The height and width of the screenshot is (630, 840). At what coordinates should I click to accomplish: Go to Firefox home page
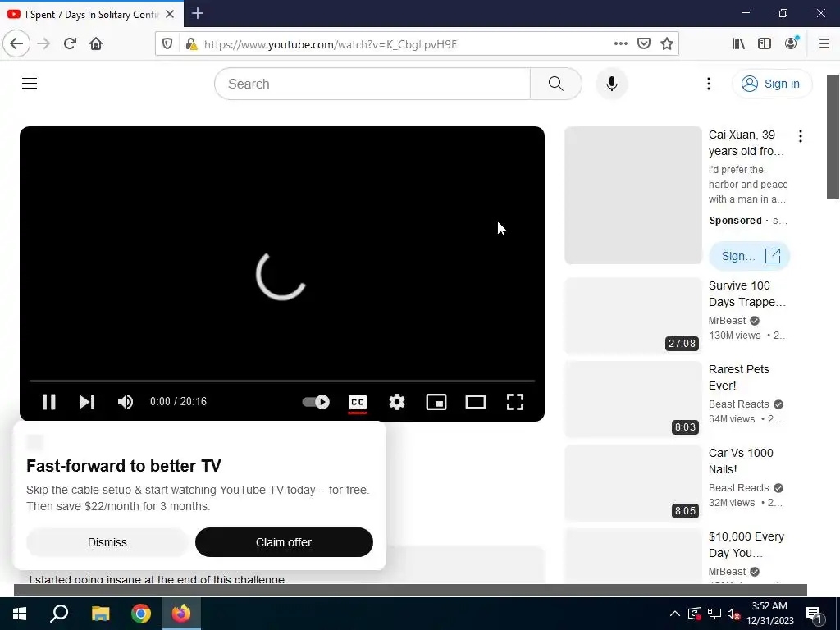(96, 44)
